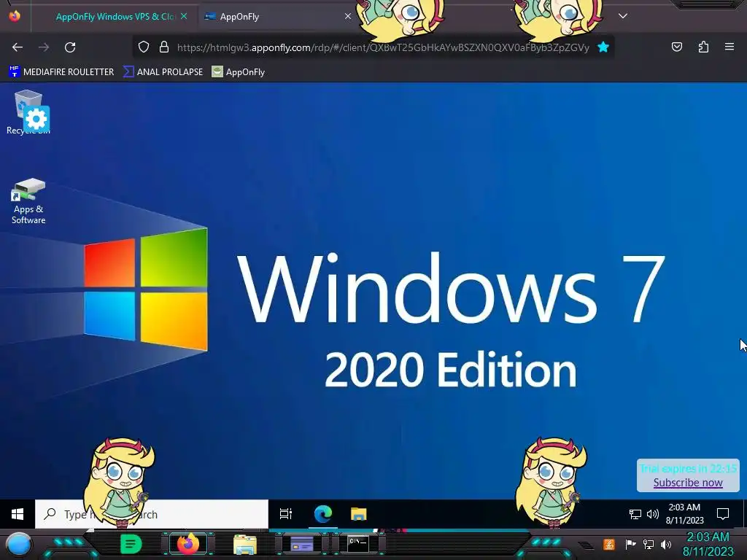Open the Pocket save icon
This screenshot has width=747, height=560.
[x=676, y=47]
